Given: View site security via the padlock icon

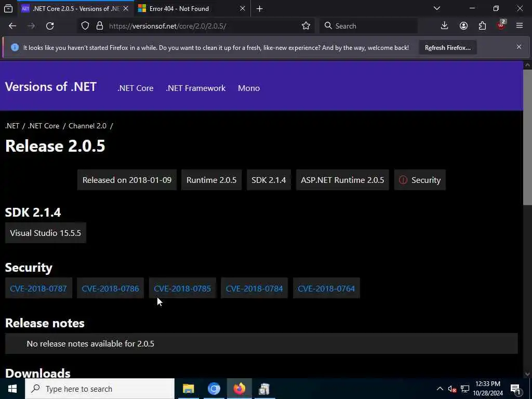Looking at the screenshot, I should tap(99, 26).
